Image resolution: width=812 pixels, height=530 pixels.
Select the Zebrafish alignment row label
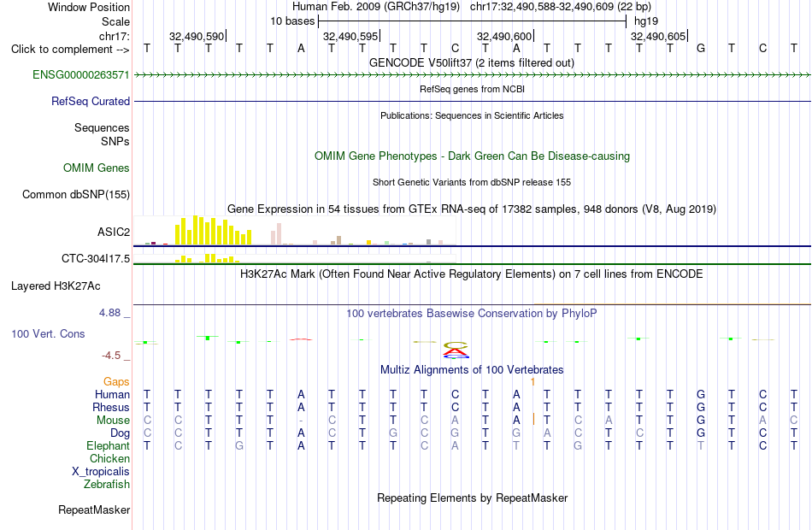pyautogui.click(x=107, y=484)
